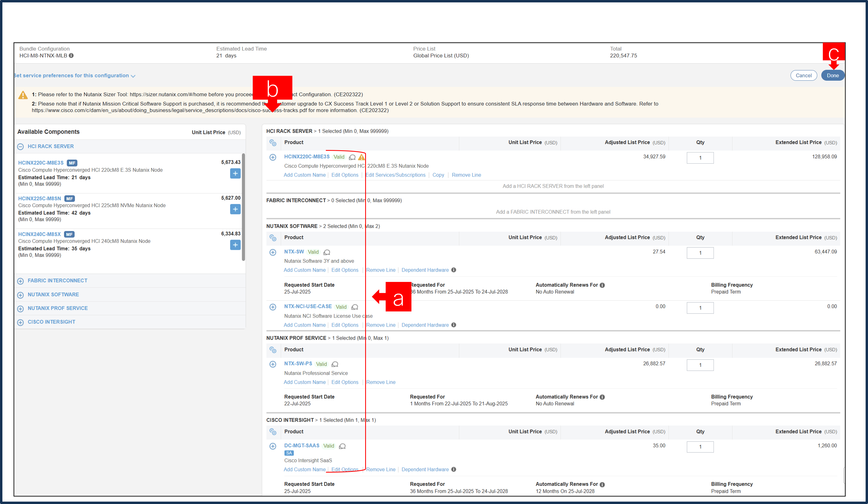The image size is (868, 504).
Task: Expand details for NTX-NCI-USE-CASE
Action: (273, 307)
